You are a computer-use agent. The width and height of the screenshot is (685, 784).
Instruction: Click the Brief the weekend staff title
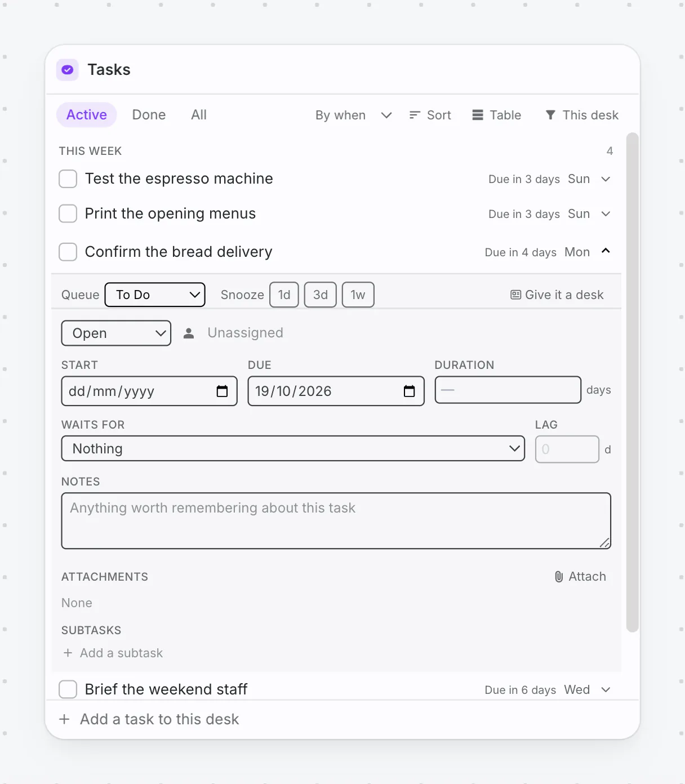(166, 689)
